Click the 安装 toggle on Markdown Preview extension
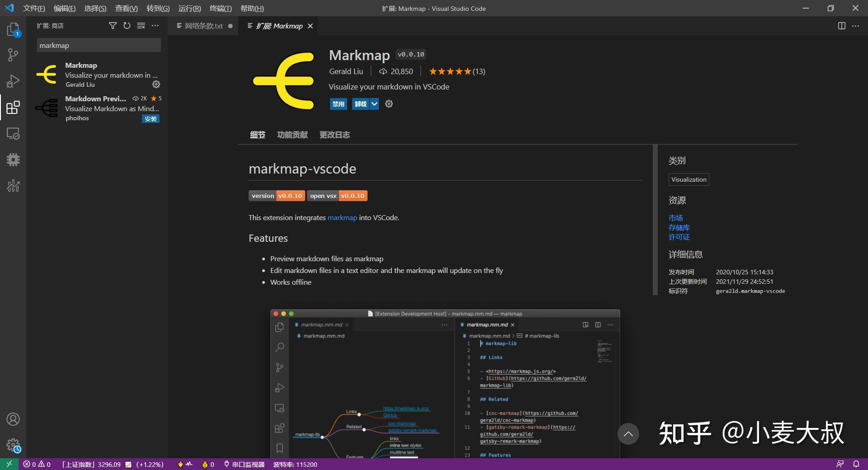Screen dimensions: 868x470 pyautogui.click(x=151, y=119)
